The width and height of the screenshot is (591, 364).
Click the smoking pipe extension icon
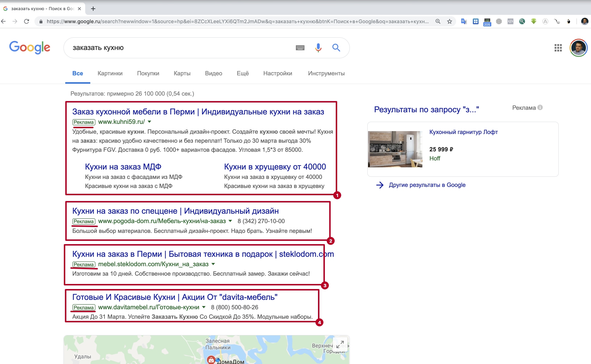pos(557,21)
